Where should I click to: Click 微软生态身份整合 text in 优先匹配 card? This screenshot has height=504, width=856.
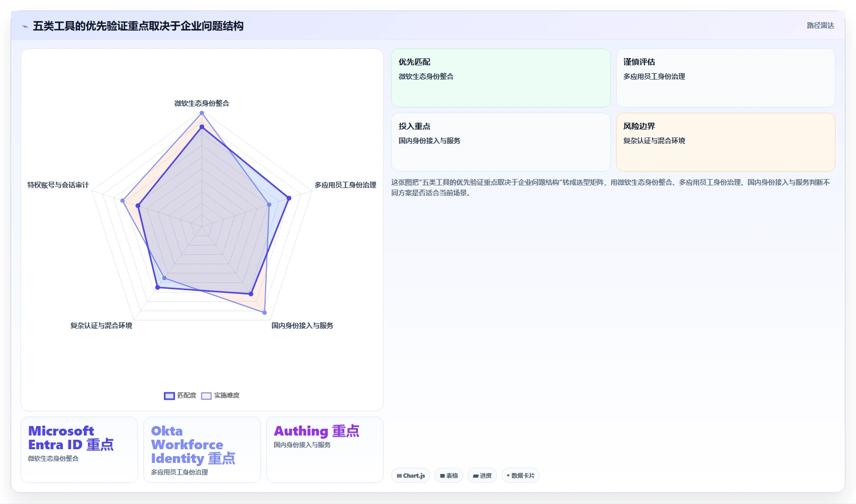point(426,76)
